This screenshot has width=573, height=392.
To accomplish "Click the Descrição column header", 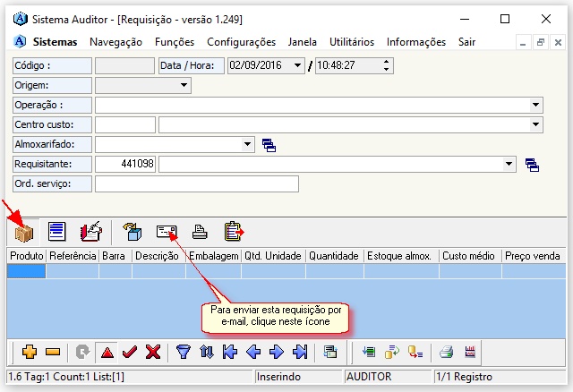I will pos(157,256).
